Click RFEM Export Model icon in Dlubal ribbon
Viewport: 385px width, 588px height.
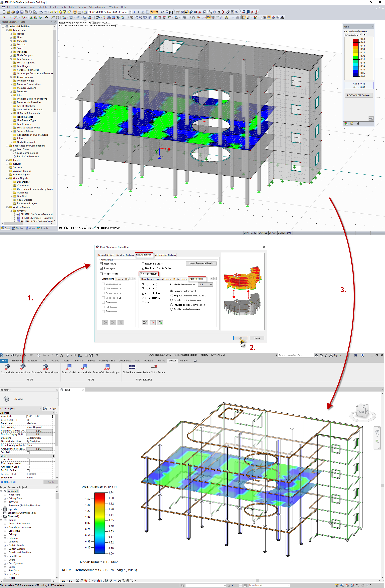click(x=7, y=367)
